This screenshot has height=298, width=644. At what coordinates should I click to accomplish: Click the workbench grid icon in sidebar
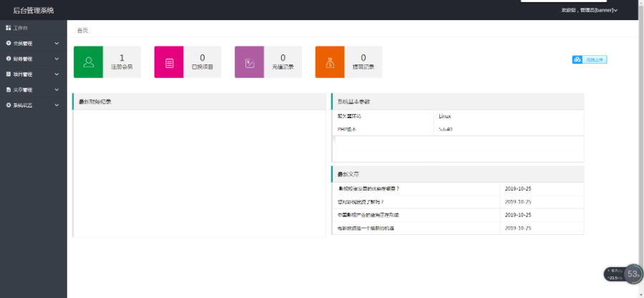point(8,28)
